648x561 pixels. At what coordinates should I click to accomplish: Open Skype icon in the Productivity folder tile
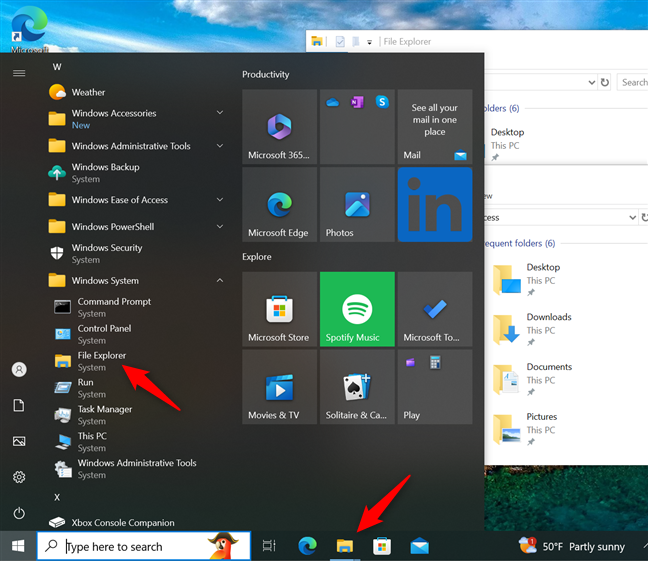tap(382, 101)
